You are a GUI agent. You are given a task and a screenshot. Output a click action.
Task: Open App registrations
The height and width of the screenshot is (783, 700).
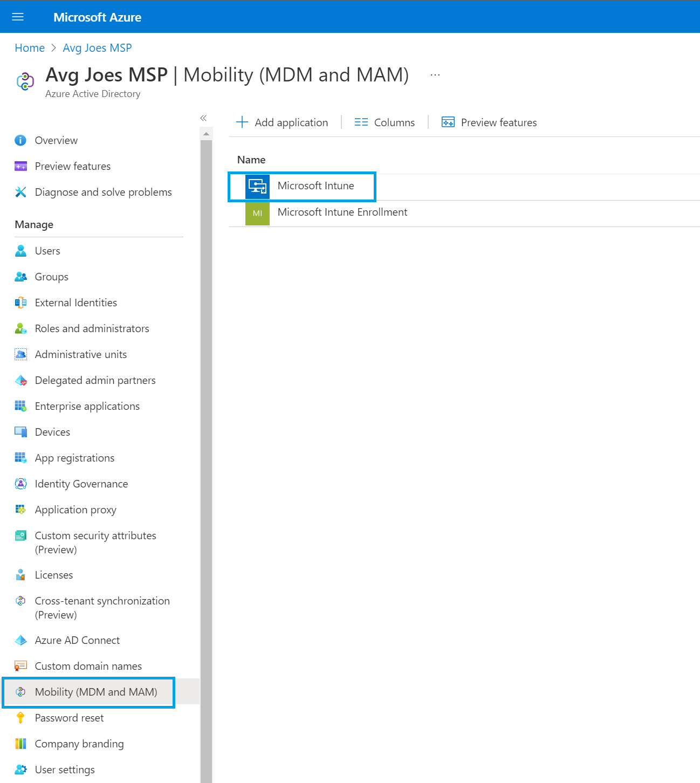74,457
